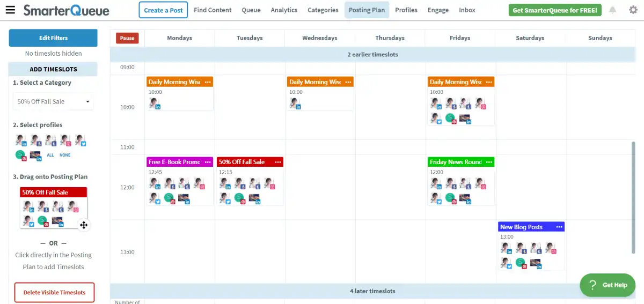The image size is (644, 304).
Task: Open options for Monday Daily Morning Wisdom timeslot
Action: click(x=207, y=82)
